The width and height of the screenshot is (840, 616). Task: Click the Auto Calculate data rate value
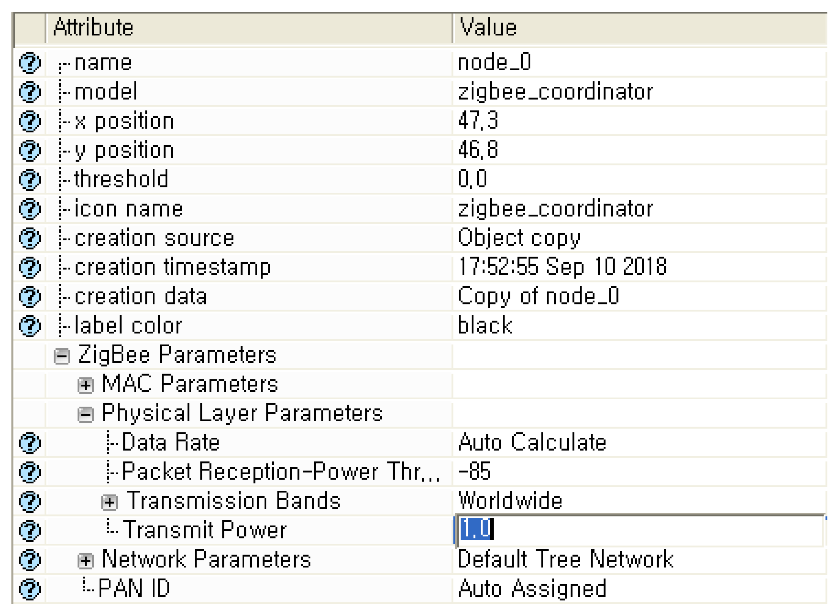click(532, 443)
